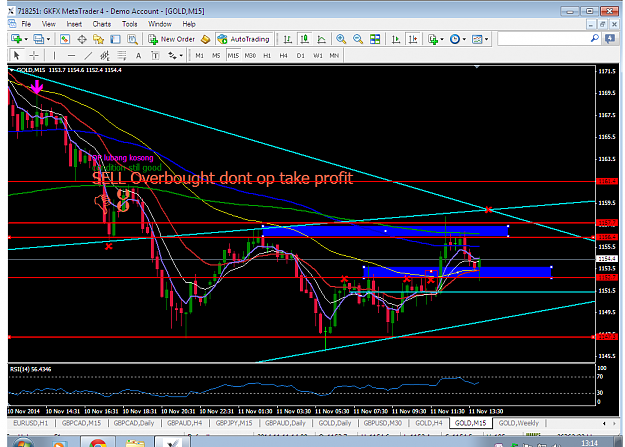Open the MetaEditor book icon
The height and width of the screenshot is (447, 625).
click(x=205, y=39)
